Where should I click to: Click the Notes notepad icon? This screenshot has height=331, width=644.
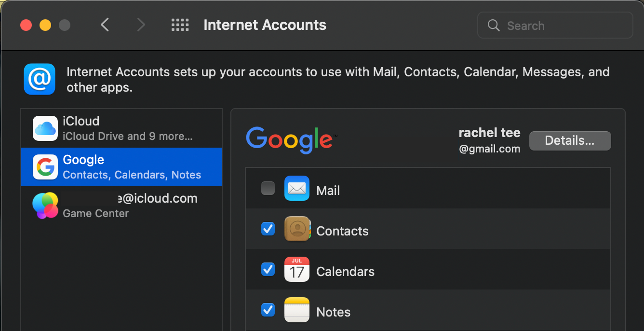coord(297,310)
